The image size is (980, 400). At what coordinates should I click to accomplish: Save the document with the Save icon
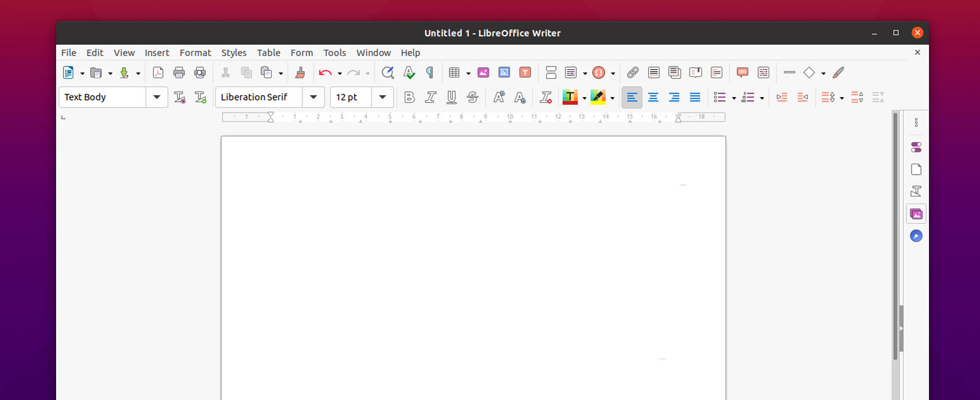tap(125, 72)
